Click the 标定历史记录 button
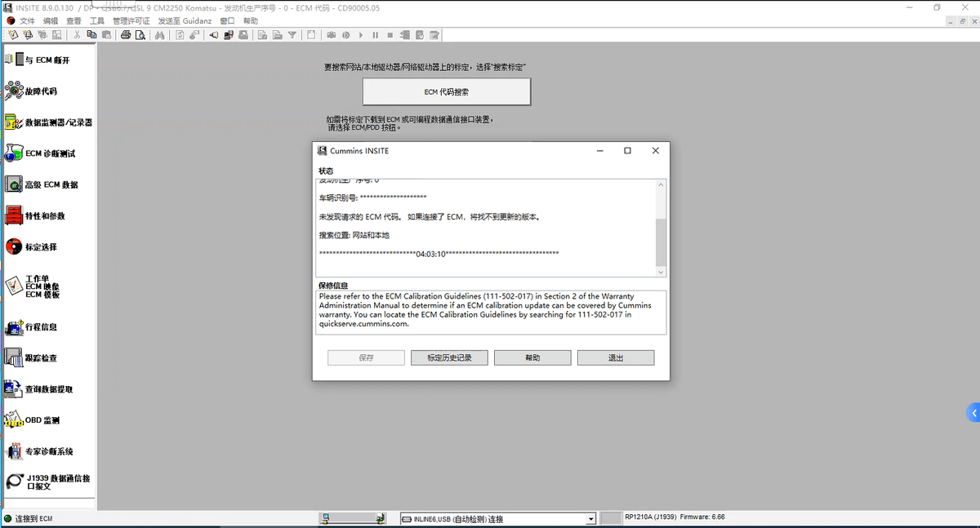 [449, 357]
